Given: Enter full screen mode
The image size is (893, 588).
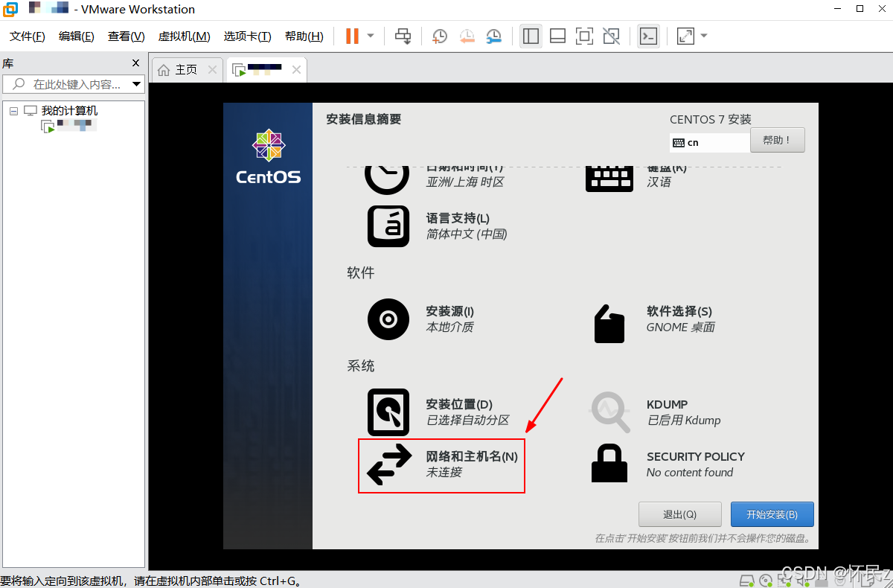Looking at the screenshot, I should click(x=585, y=36).
